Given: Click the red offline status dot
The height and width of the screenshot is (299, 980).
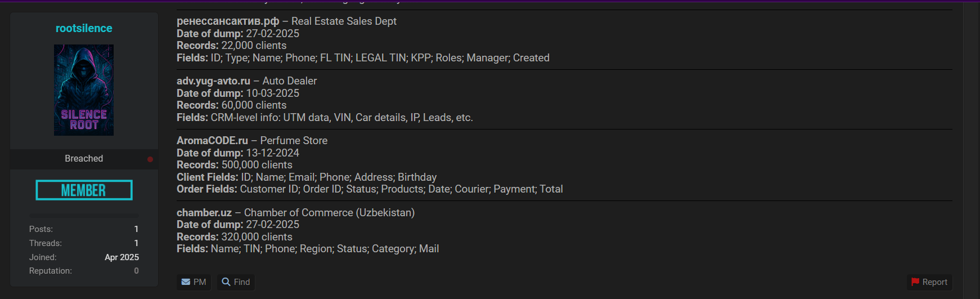Looking at the screenshot, I should 150,159.
